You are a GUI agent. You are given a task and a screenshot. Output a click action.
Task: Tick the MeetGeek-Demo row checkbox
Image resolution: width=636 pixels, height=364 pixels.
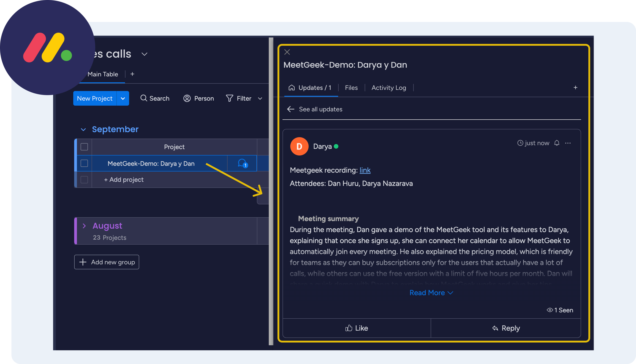pos(84,163)
